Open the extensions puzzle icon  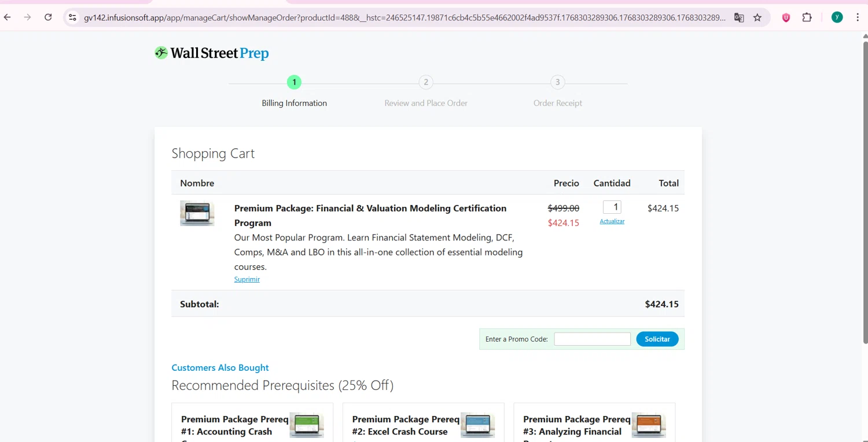point(807,17)
